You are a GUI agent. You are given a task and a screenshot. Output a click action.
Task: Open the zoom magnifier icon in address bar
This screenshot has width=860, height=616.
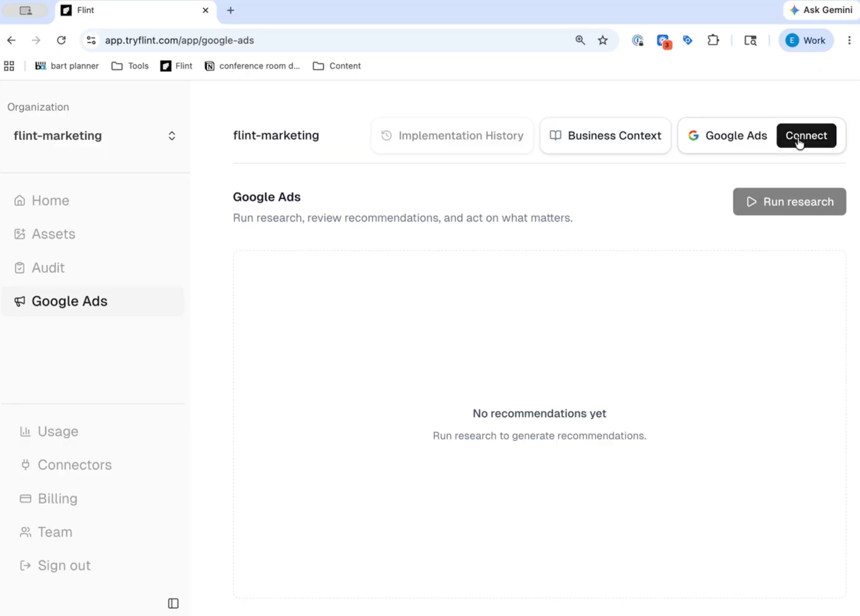[x=580, y=40]
